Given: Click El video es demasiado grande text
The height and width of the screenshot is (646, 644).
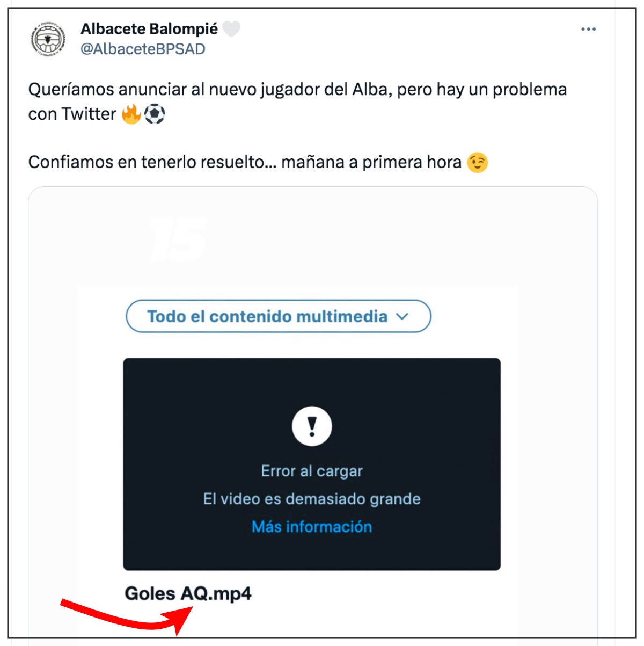Looking at the screenshot, I should click(312, 499).
